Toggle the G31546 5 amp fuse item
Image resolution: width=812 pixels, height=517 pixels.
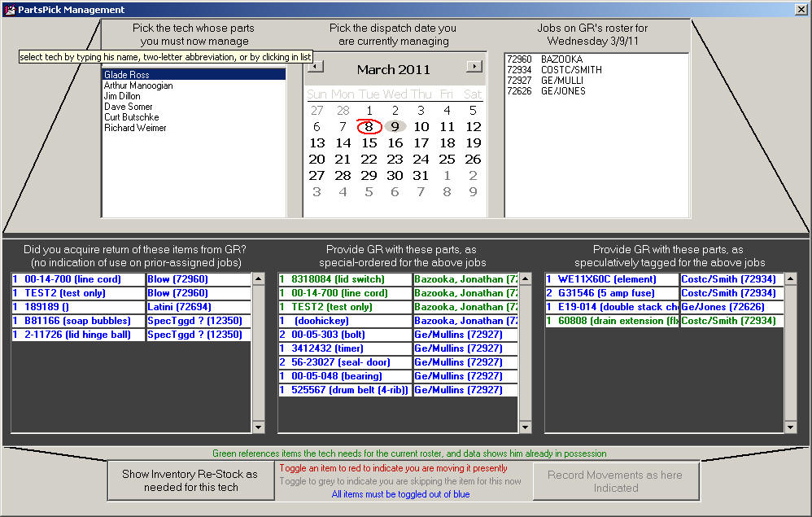[611, 293]
